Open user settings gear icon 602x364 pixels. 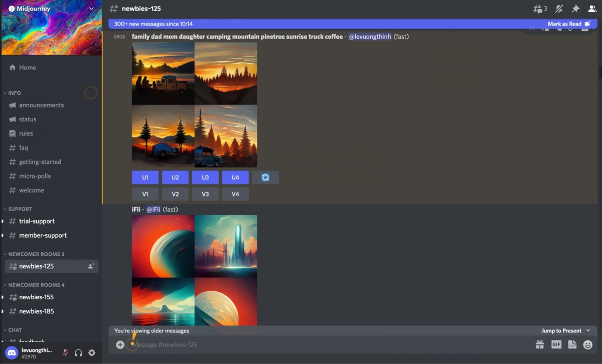click(x=92, y=352)
